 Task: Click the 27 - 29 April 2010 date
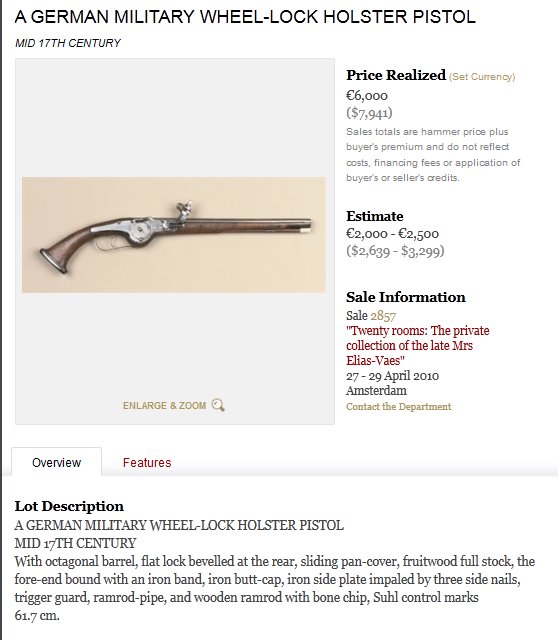[392, 376]
